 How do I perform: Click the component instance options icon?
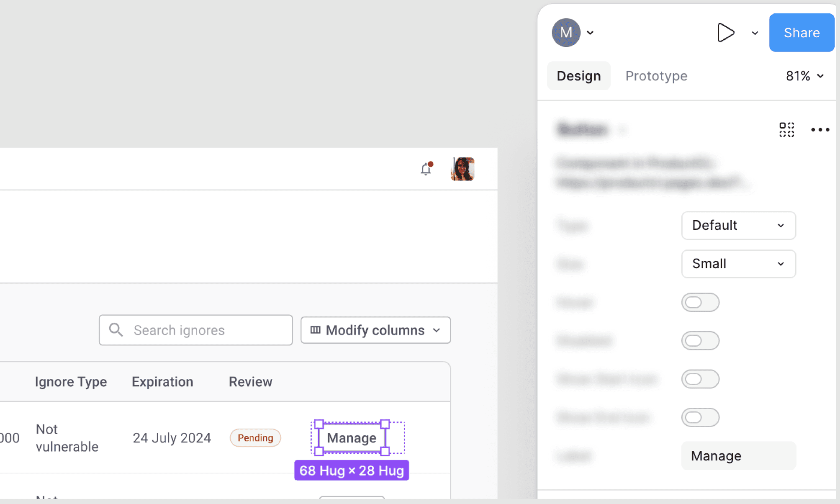pos(786,130)
